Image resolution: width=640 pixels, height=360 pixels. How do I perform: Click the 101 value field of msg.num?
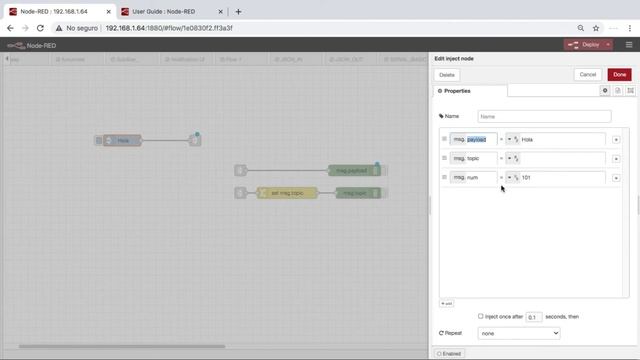click(562, 178)
